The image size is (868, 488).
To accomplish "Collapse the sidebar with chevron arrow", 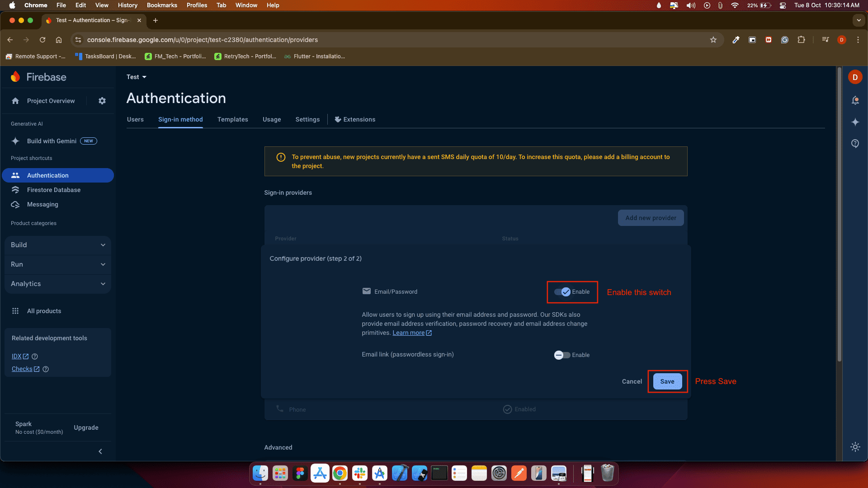I will pyautogui.click(x=100, y=451).
